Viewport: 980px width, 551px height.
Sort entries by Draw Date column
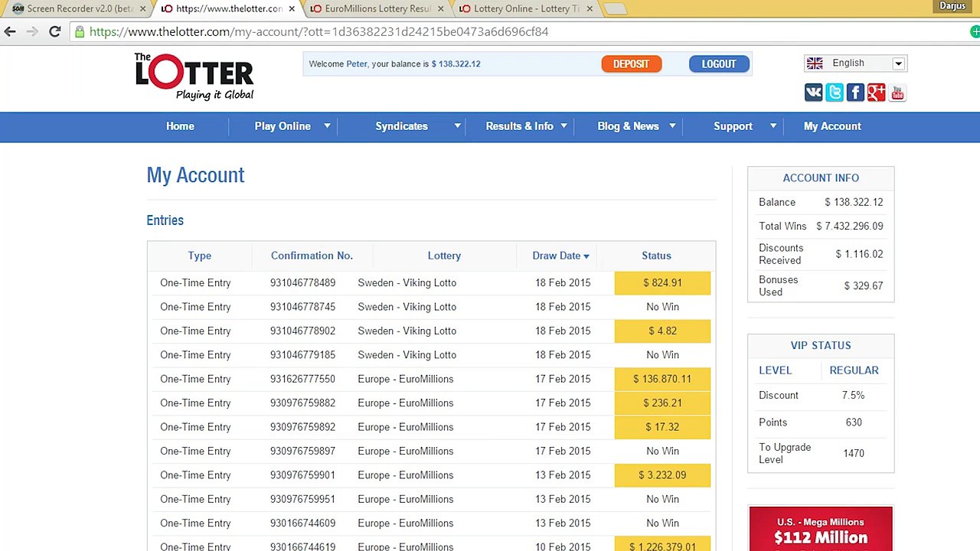coord(560,256)
